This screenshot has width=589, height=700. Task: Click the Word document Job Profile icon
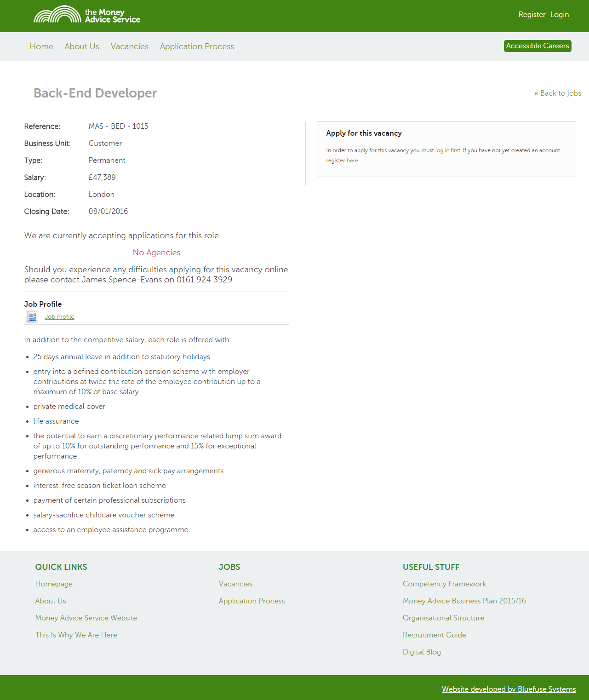(x=32, y=316)
